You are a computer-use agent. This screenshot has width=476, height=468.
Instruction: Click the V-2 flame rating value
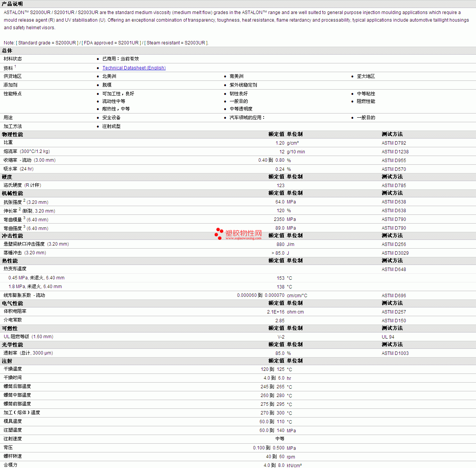pyautogui.click(x=281, y=337)
